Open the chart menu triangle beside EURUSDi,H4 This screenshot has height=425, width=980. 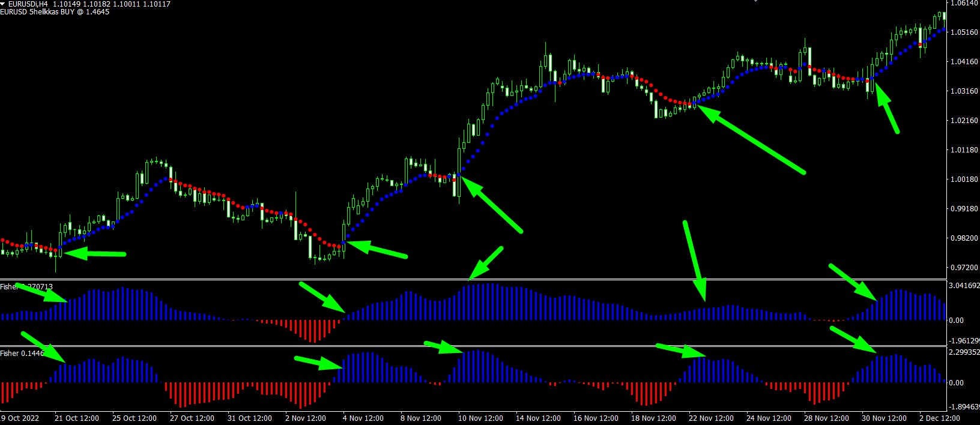pos(3,4)
